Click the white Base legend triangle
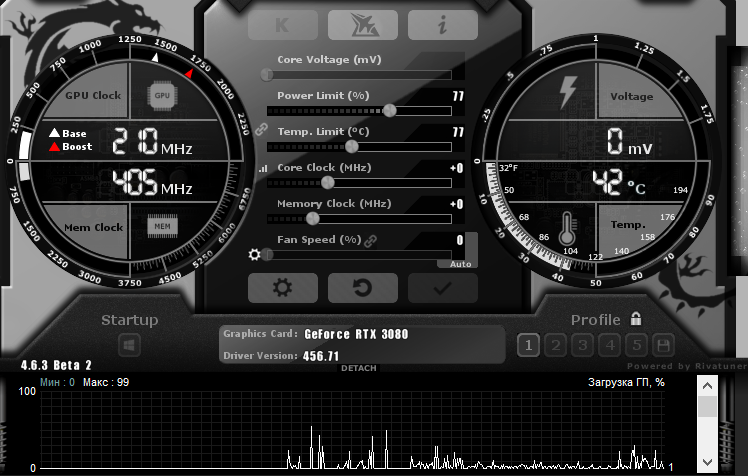The height and width of the screenshot is (476, 748). [x=54, y=133]
